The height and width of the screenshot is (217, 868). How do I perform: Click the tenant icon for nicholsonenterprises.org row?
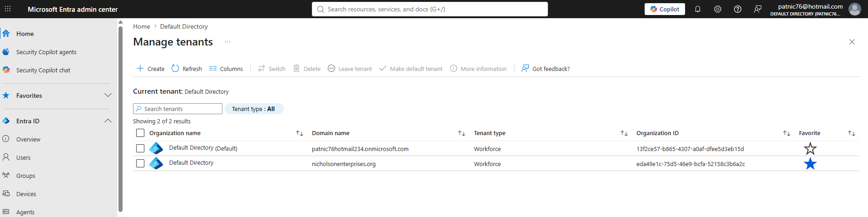156,163
